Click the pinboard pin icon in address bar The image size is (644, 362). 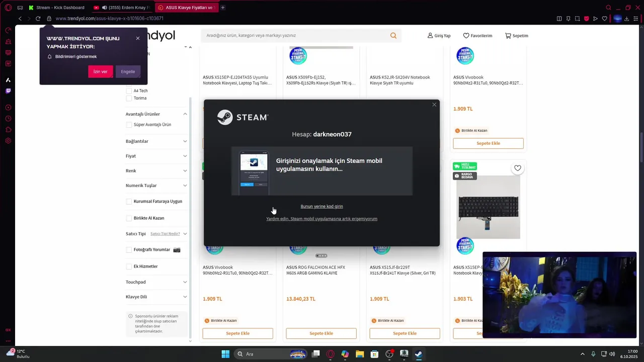tap(568, 19)
